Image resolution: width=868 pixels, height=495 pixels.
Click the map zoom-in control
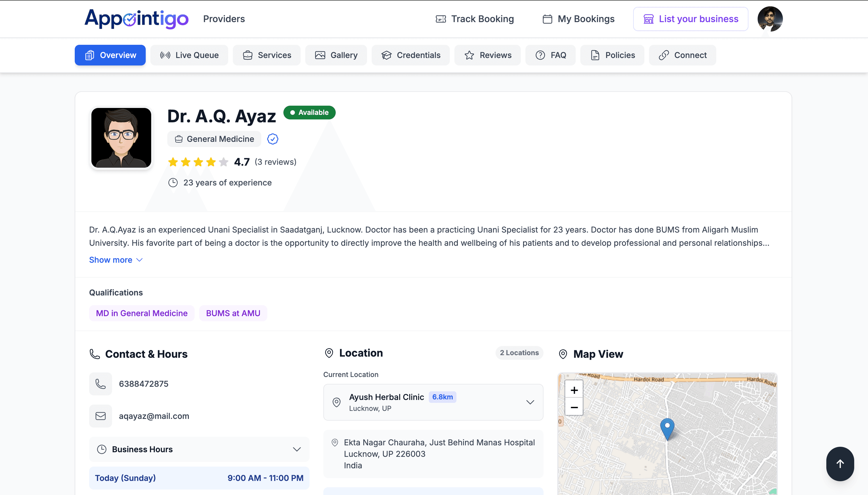point(573,390)
